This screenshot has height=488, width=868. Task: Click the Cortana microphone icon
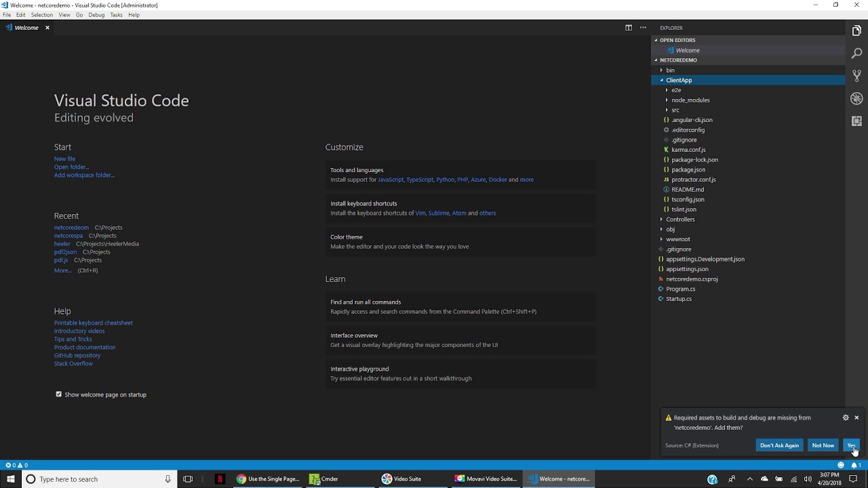click(167, 479)
